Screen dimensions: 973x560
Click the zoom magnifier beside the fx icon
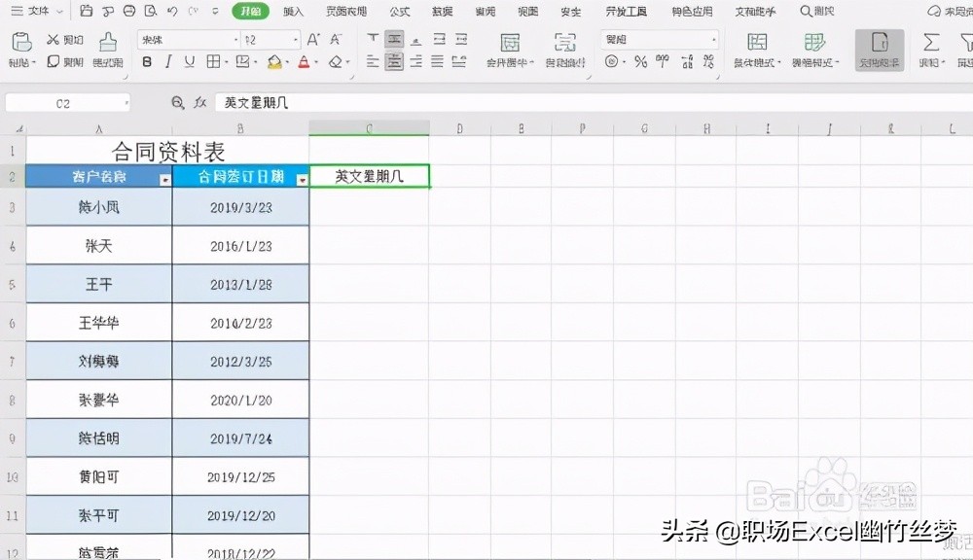click(177, 102)
